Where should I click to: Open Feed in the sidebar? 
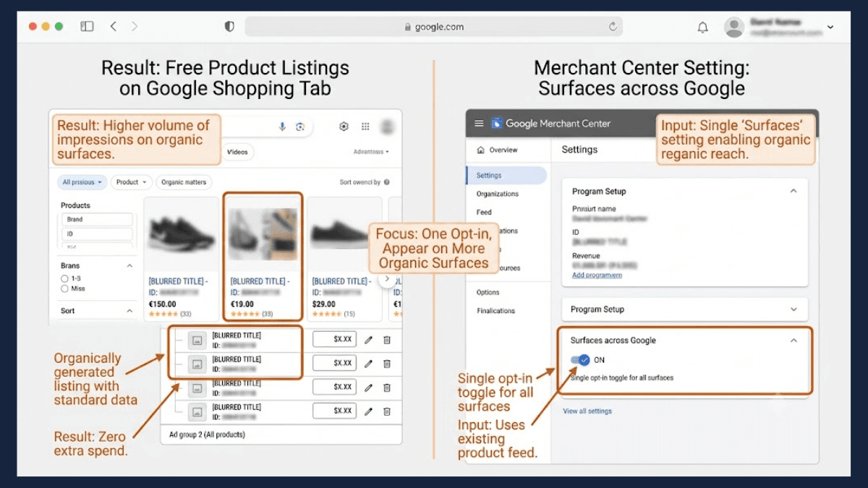(x=484, y=213)
